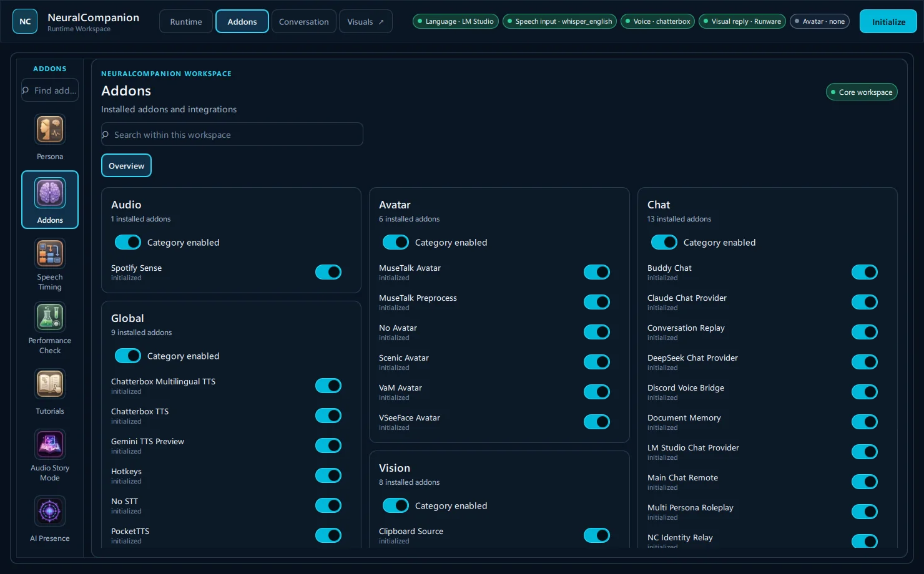The image size is (924, 574).
Task: Toggle the Chatterbox TTS addon
Action: [328, 416]
